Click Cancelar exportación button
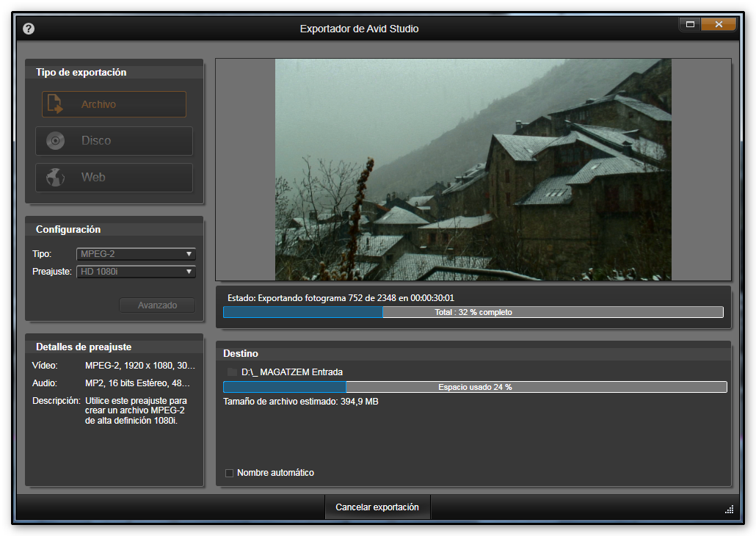The image size is (756, 536). [x=377, y=507]
